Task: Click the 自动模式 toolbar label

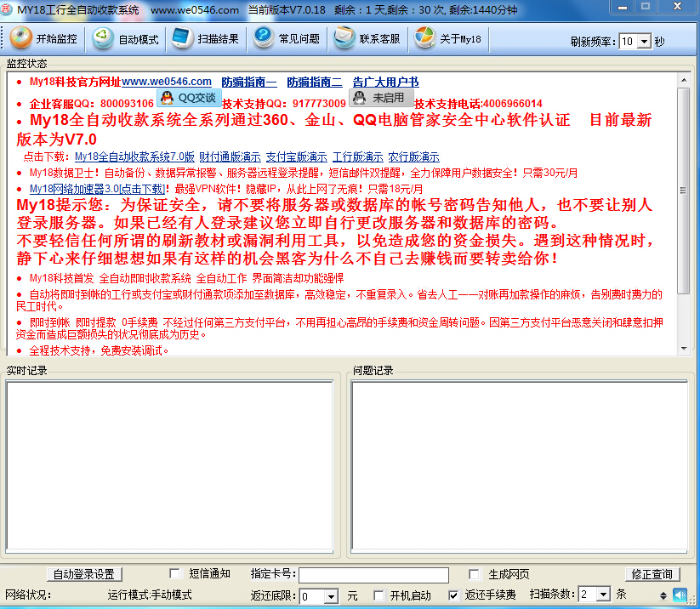Action: [x=139, y=39]
